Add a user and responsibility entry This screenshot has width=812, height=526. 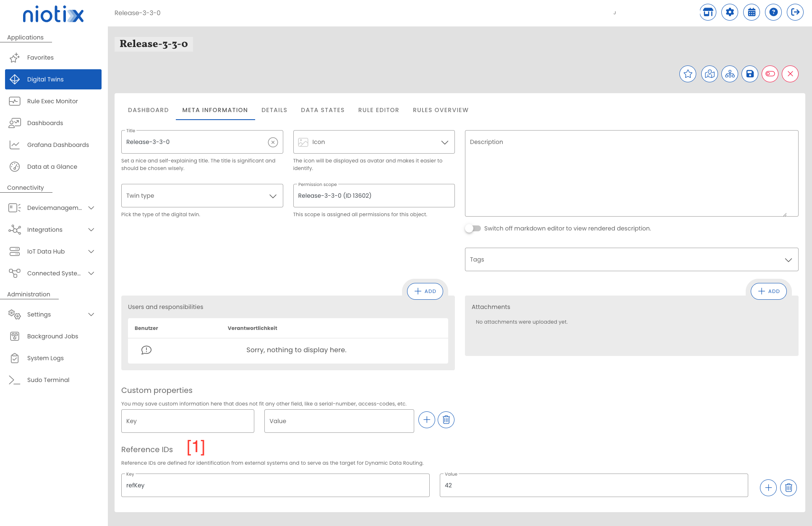(425, 291)
